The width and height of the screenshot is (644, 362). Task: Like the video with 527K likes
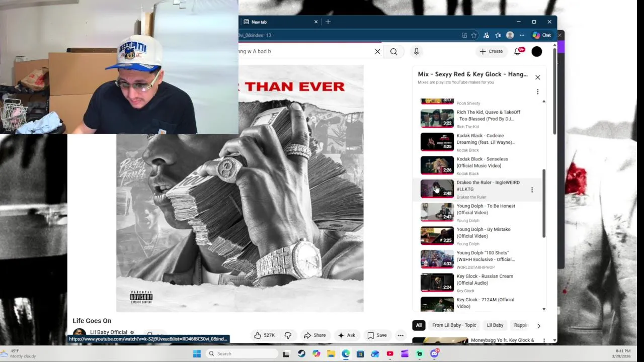(265, 335)
